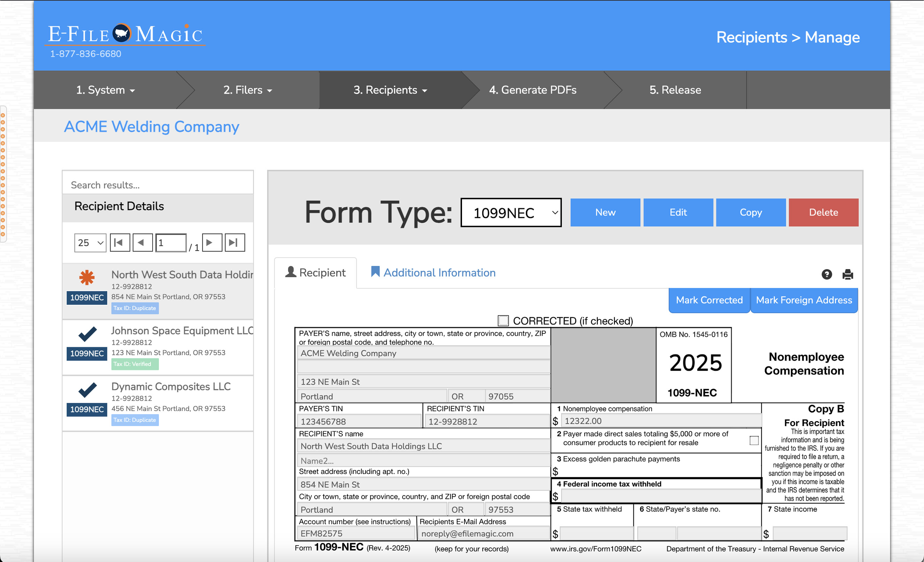Go to first page of results

tap(120, 242)
